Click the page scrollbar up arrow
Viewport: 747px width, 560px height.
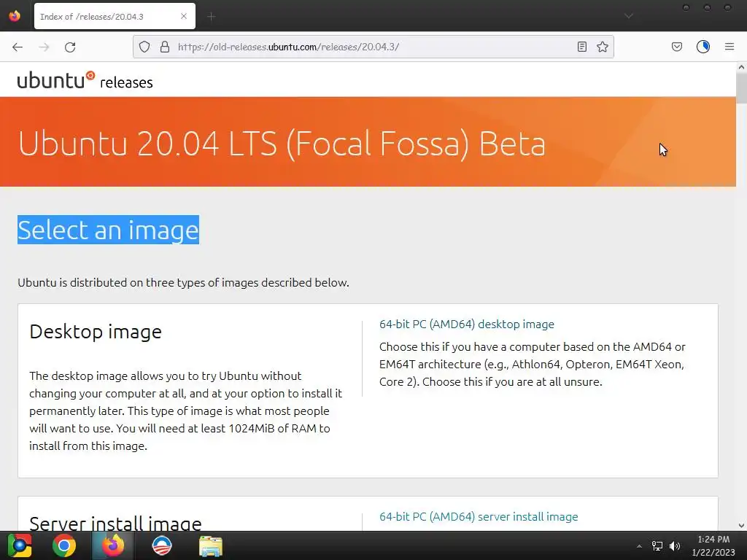[741, 67]
